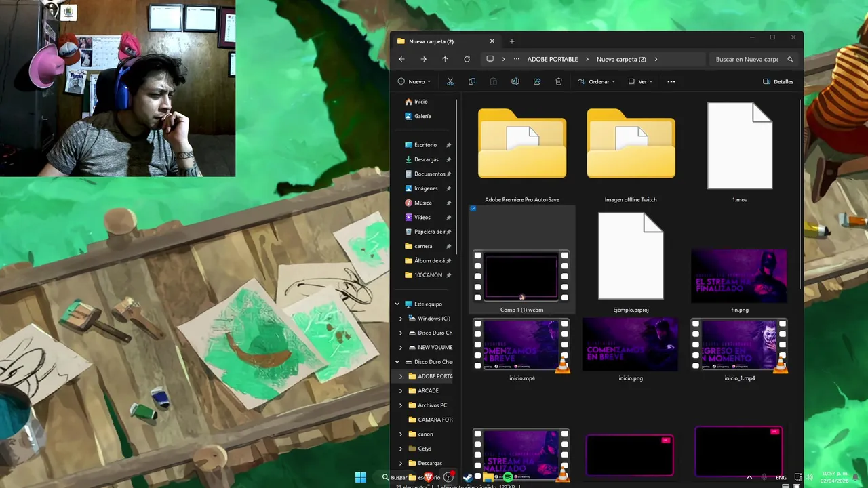The height and width of the screenshot is (488, 868).
Task: Click the microphone icon in system tray
Action: click(x=764, y=477)
